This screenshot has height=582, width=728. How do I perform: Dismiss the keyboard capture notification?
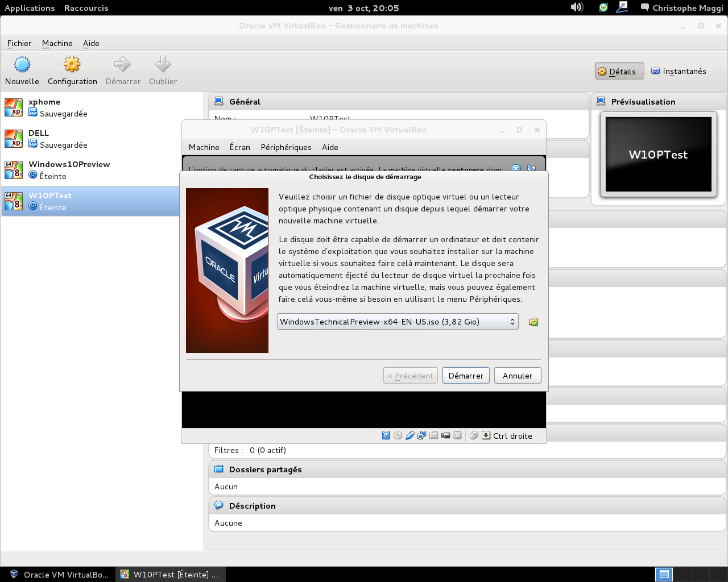point(516,168)
